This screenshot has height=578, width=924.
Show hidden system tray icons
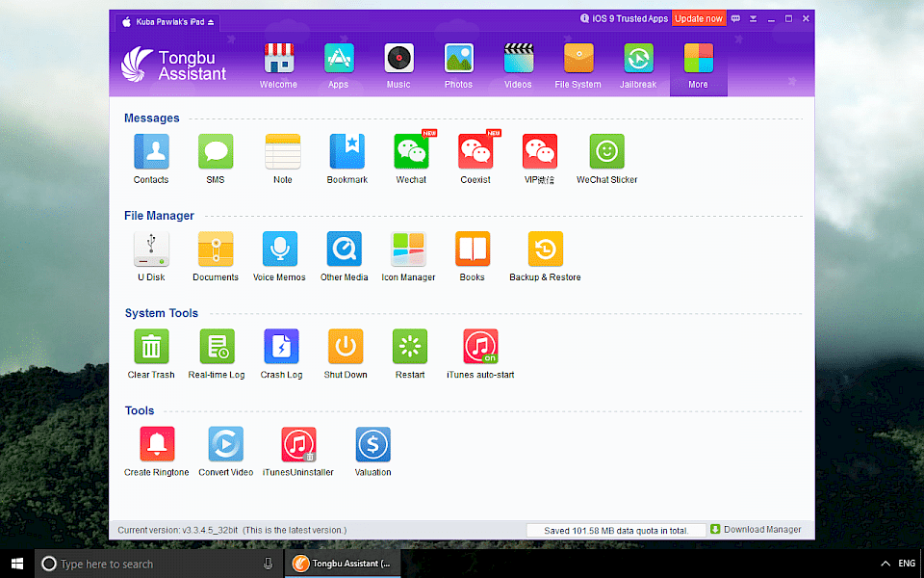885,564
